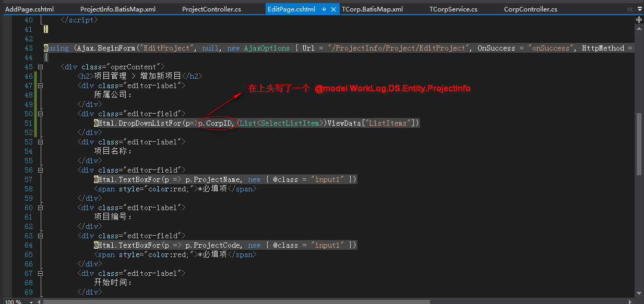Click the <div class="operContent"> tag
The width and height of the screenshot is (644, 304).
(113, 67)
